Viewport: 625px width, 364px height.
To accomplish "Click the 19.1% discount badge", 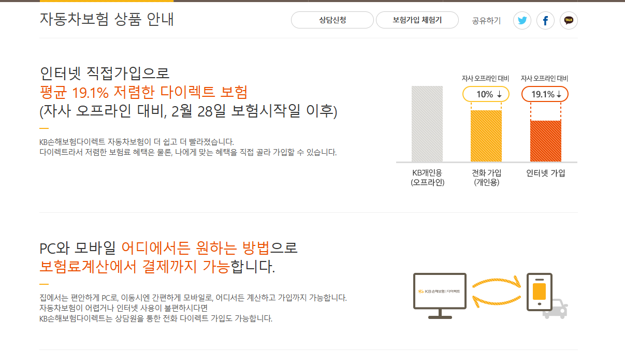I will pyautogui.click(x=545, y=94).
